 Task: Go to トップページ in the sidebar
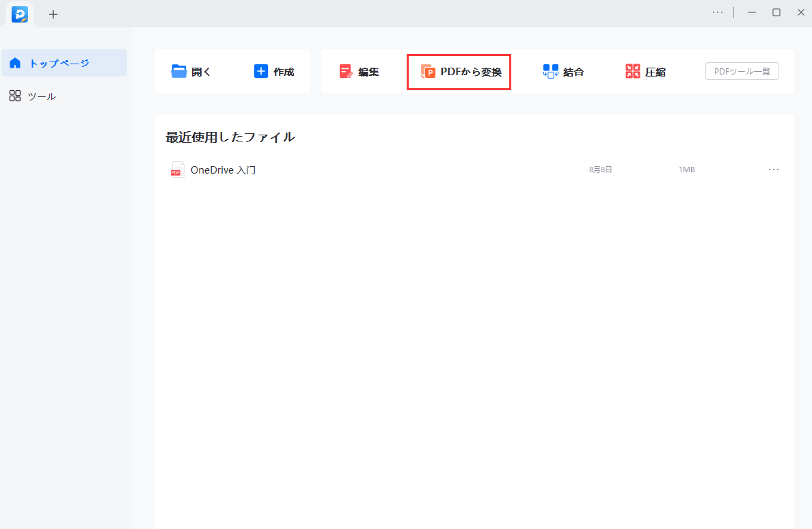point(64,63)
